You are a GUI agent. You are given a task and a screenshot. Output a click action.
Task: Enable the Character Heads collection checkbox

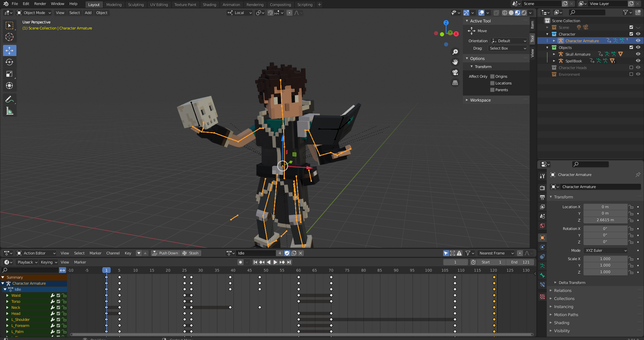[x=631, y=67]
